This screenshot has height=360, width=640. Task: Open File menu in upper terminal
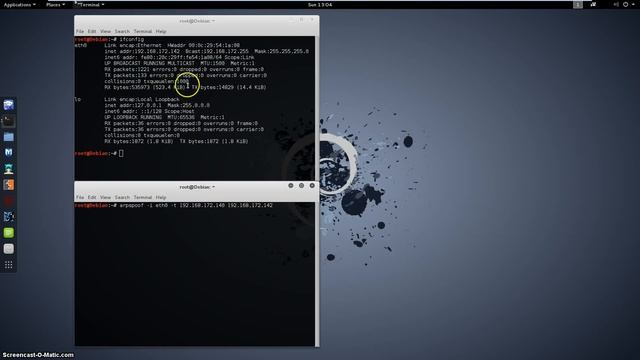(80, 31)
